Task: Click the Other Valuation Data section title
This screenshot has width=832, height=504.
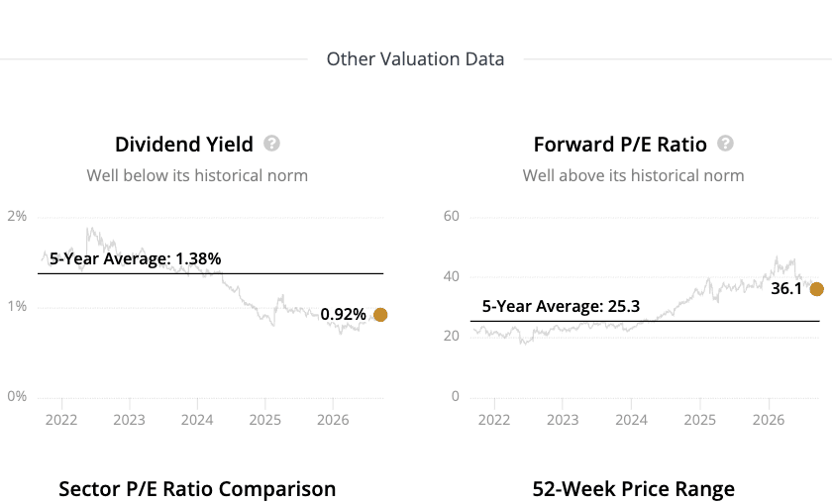Action: click(415, 58)
